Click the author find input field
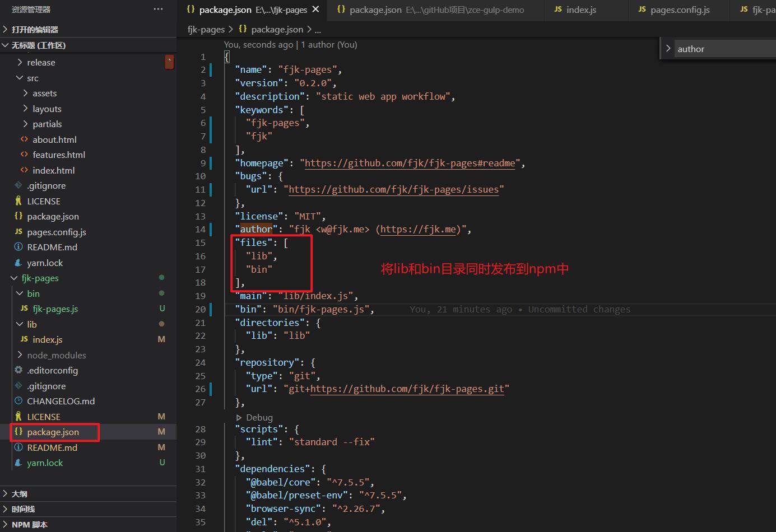The image size is (776, 532). (724, 49)
